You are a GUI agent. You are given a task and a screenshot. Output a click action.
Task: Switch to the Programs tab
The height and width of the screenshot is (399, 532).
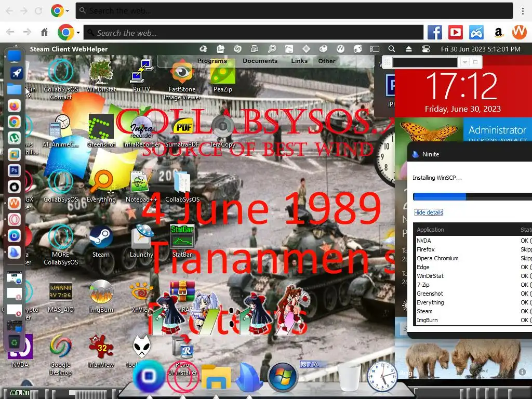pyautogui.click(x=212, y=61)
